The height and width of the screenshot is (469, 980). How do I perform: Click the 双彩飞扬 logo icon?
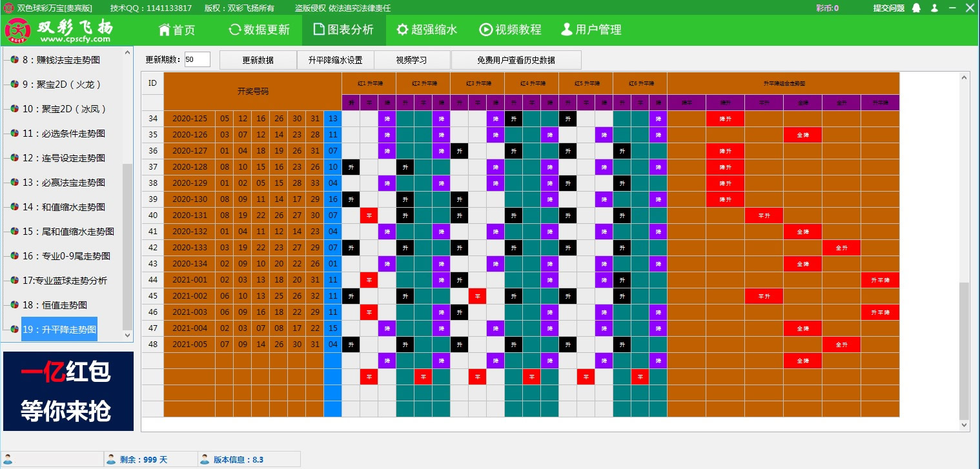18,30
